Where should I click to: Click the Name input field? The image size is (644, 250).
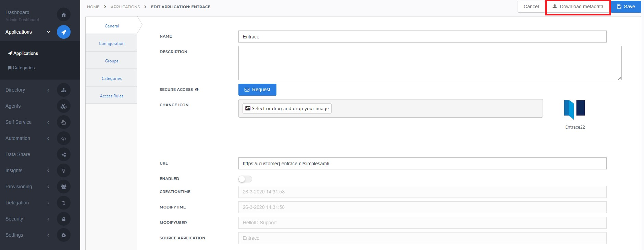point(422,37)
